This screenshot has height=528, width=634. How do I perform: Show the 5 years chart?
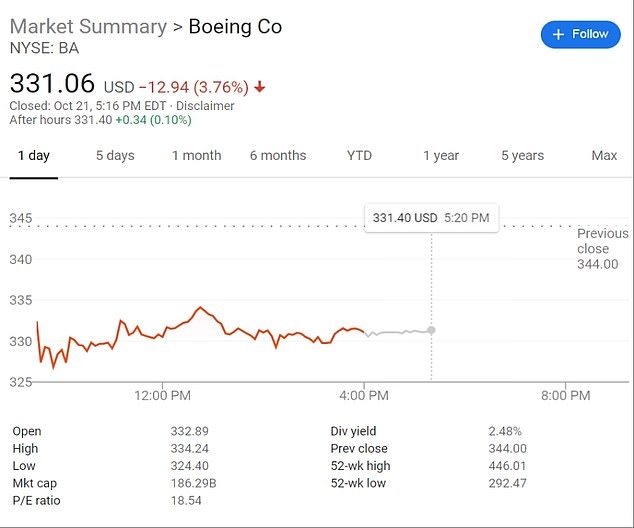click(522, 156)
